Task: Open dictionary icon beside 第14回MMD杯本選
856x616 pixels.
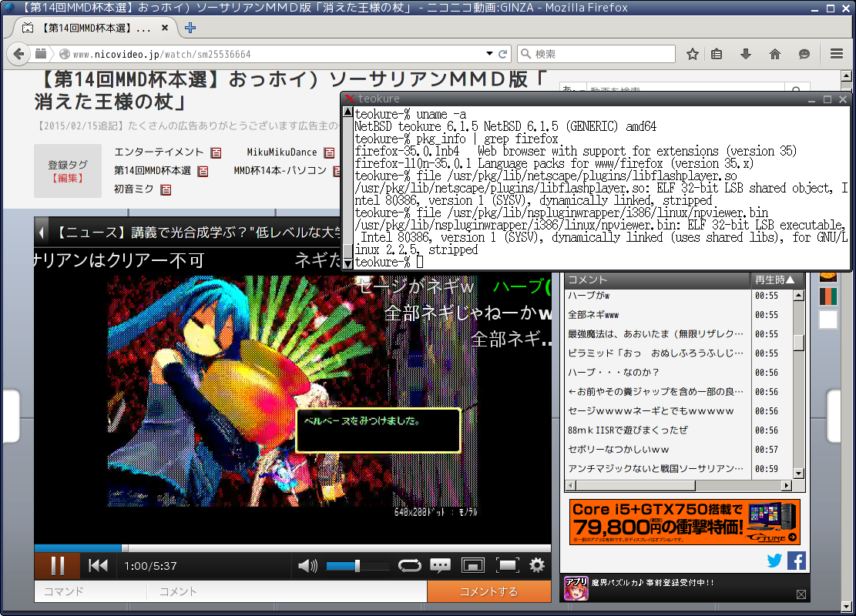Action: (x=203, y=171)
